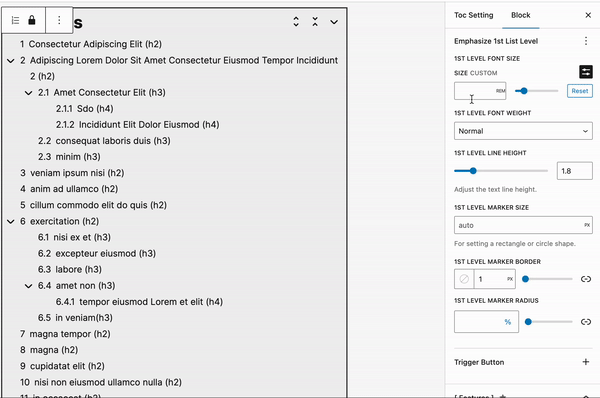Click 2.1.1 Sdo (h4) entry
The image size is (600, 398).
tap(85, 109)
